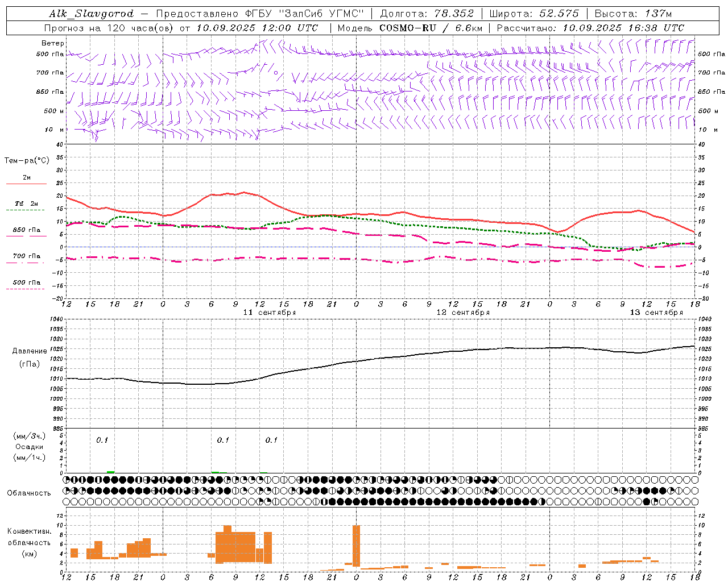728x582 pixels.
Task: Click the '(км)' unit label of convective panel
Action: (30, 554)
